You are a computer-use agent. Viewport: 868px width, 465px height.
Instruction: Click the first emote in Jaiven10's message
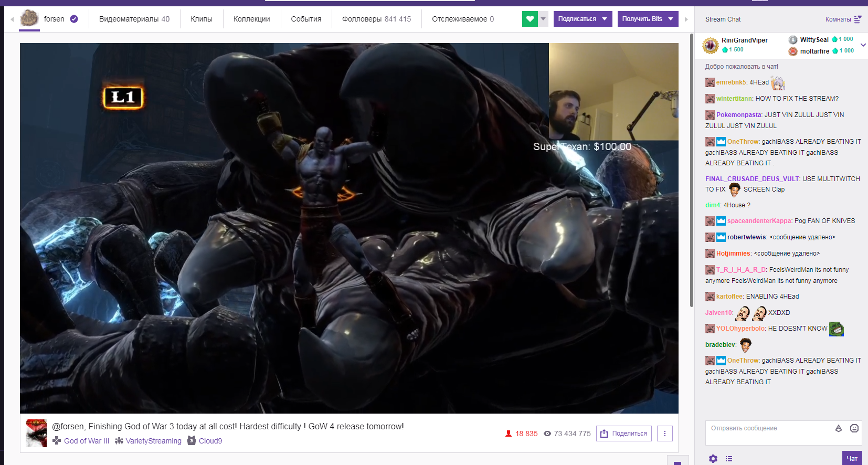(x=743, y=313)
